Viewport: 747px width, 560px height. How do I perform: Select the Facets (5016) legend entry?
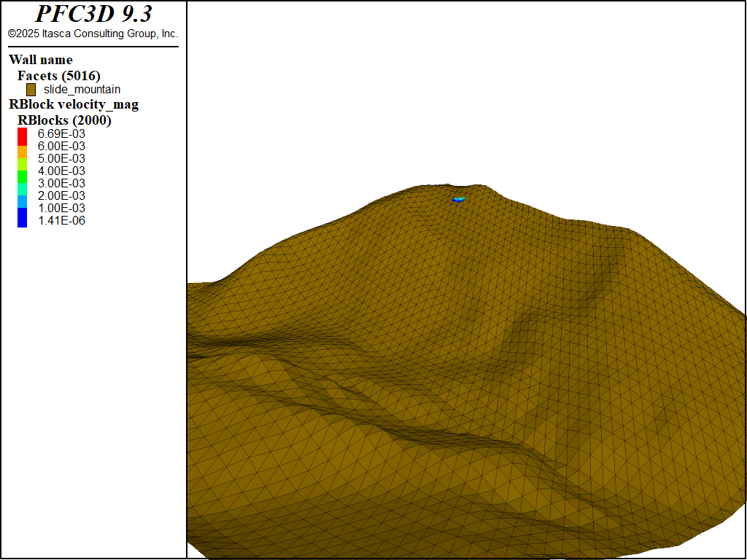59,75
